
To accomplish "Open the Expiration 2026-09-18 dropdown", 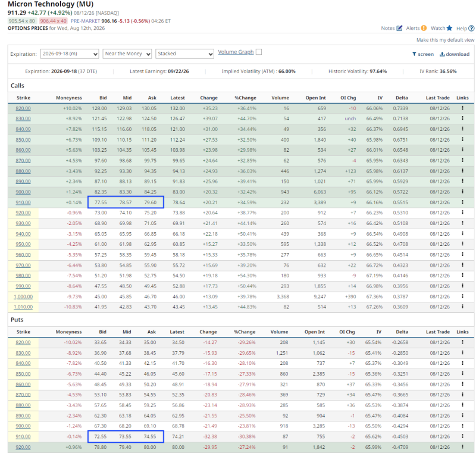I will 70,54.
